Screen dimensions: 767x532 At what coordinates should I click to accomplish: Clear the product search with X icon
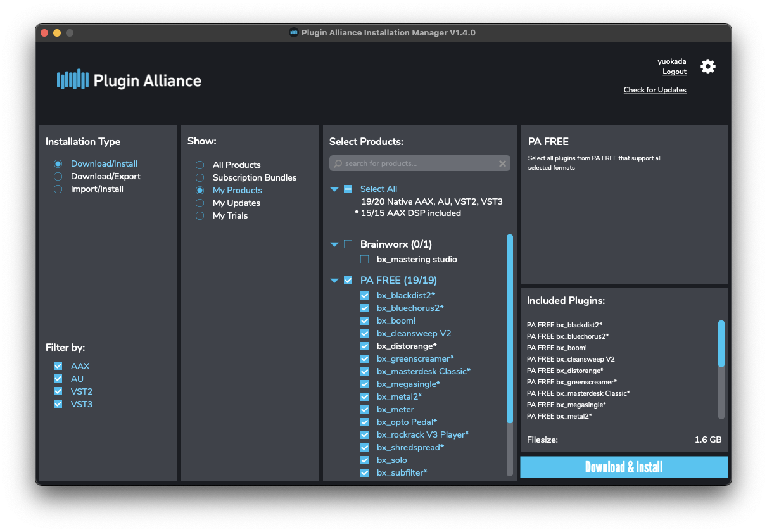coord(502,163)
